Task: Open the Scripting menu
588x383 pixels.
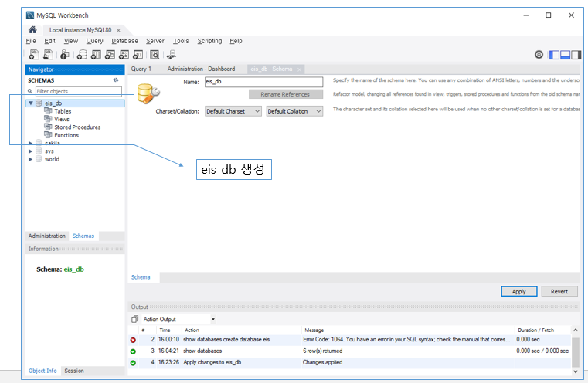Action: 209,41
